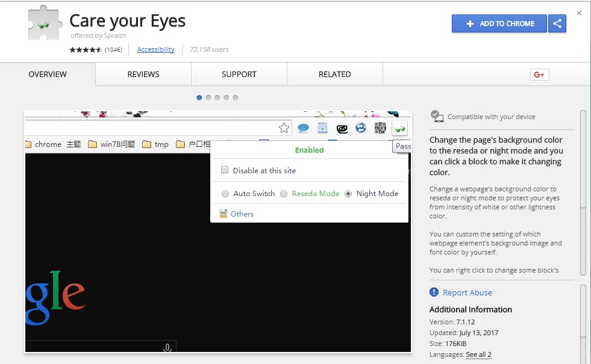
Task: Click the Version: 7.1.12 text
Action: coord(452,322)
